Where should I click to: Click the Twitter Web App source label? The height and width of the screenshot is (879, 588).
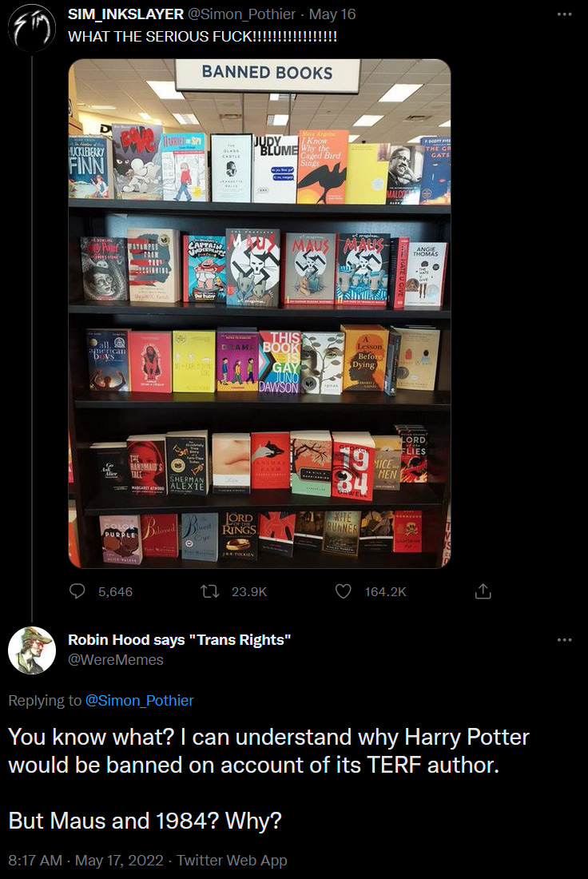(x=232, y=861)
